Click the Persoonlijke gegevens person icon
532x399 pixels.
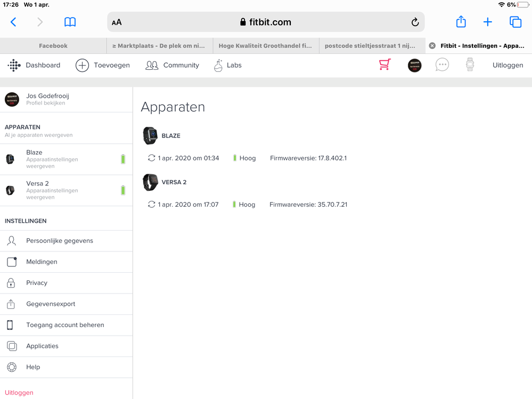pos(12,241)
